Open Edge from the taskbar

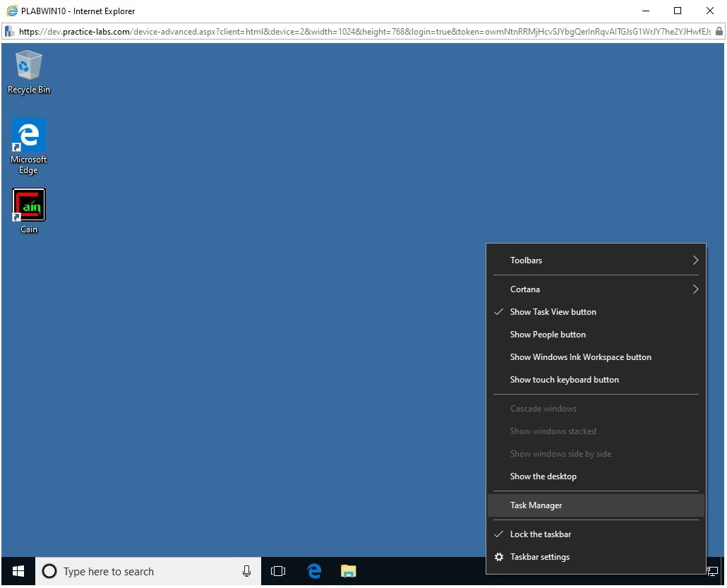[314, 571]
